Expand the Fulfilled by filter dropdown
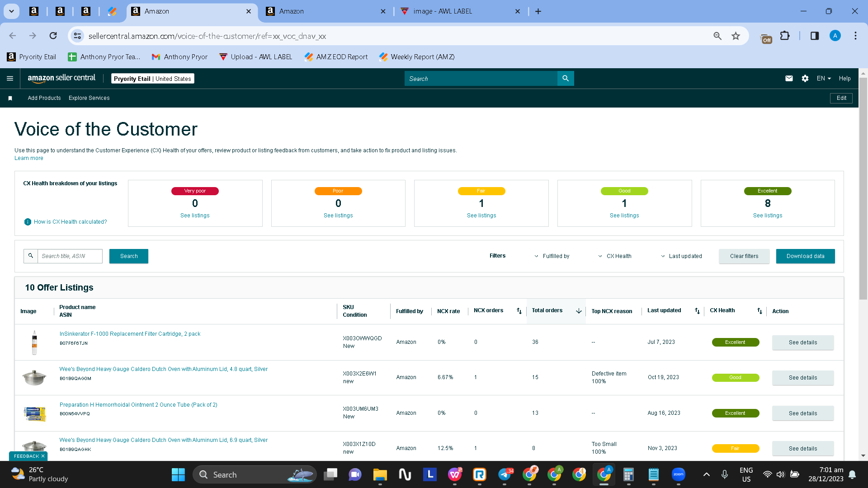The image size is (868, 488). (552, 256)
